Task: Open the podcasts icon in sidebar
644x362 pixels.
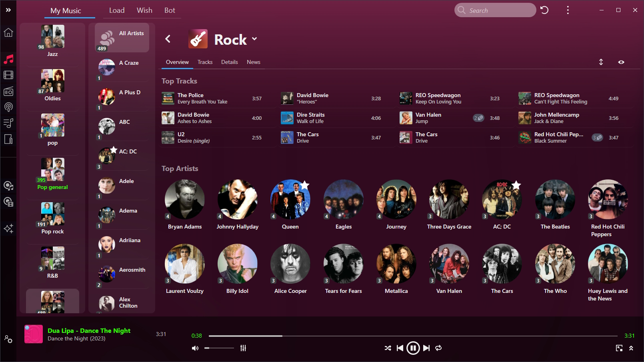Action: click(x=8, y=107)
